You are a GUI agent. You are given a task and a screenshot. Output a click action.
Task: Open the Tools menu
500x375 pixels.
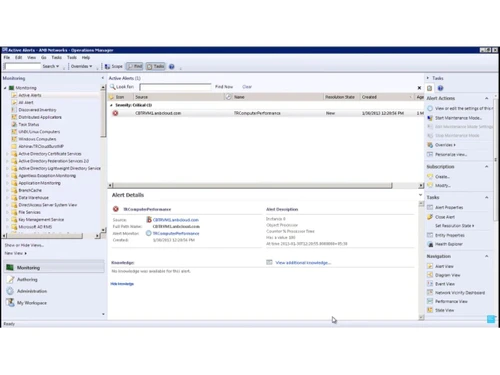(x=72, y=57)
